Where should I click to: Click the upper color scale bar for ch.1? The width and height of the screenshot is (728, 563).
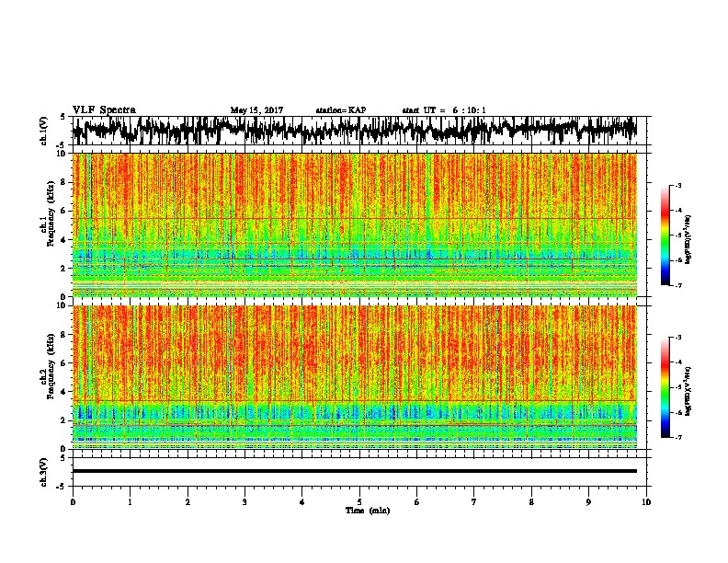(x=665, y=236)
